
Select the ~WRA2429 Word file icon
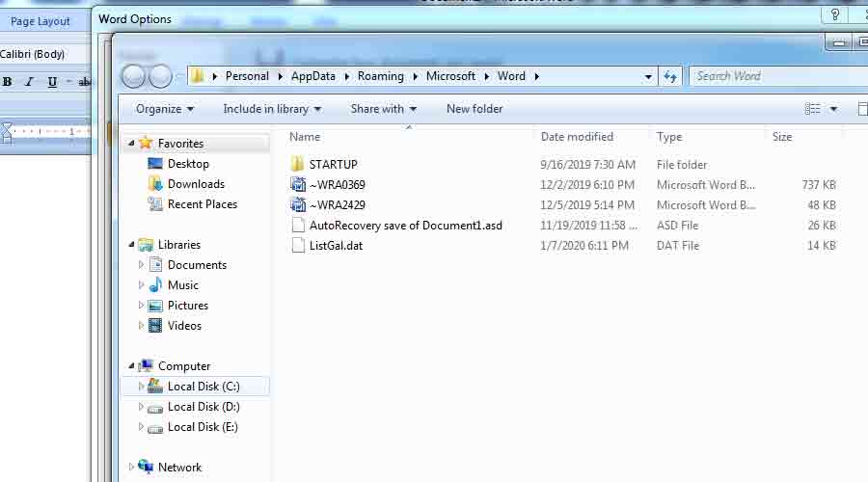[298, 204]
